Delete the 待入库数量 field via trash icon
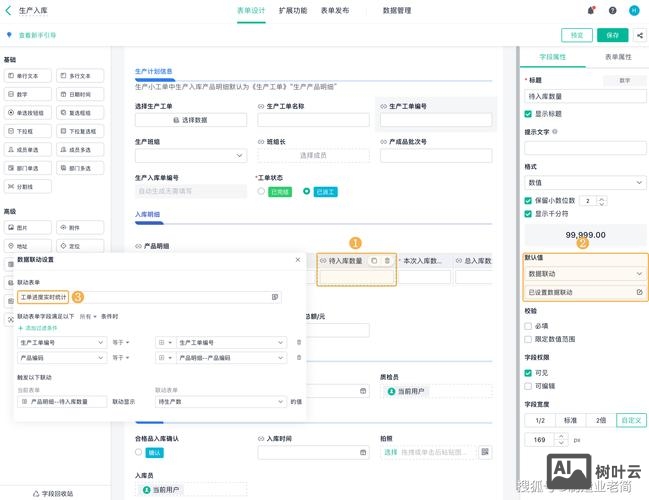This screenshot has width=649, height=500. (387, 260)
